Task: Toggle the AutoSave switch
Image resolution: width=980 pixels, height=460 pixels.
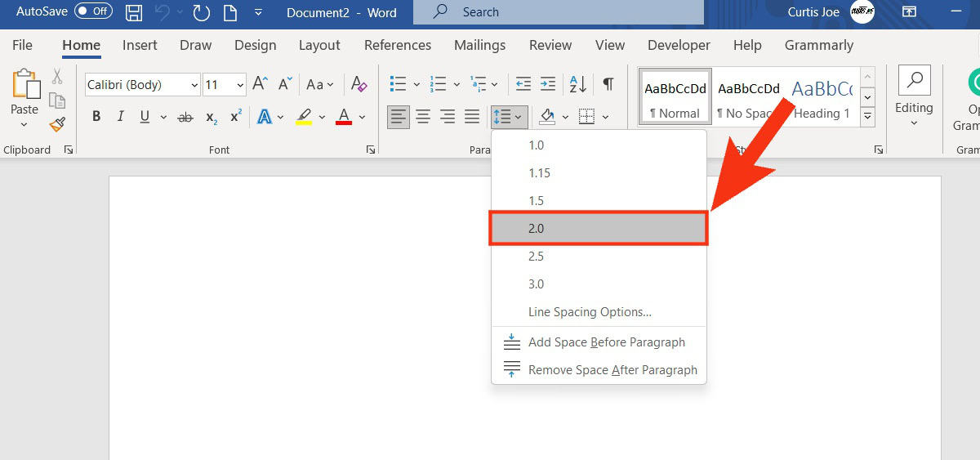Action: tap(93, 12)
